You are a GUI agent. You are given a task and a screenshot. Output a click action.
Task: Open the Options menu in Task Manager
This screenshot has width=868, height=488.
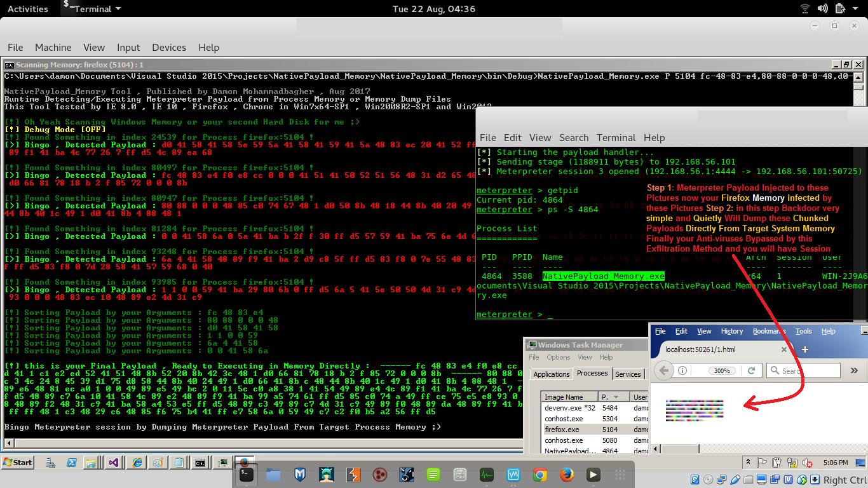coord(559,357)
